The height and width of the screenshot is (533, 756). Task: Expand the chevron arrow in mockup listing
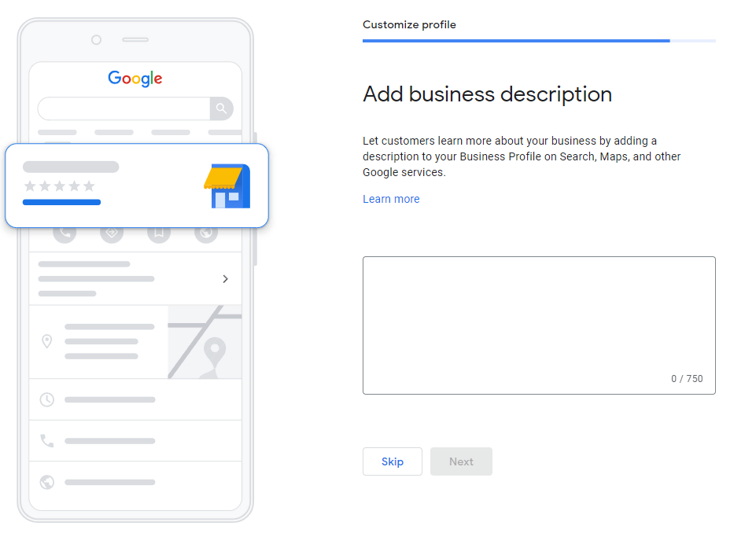click(x=225, y=279)
